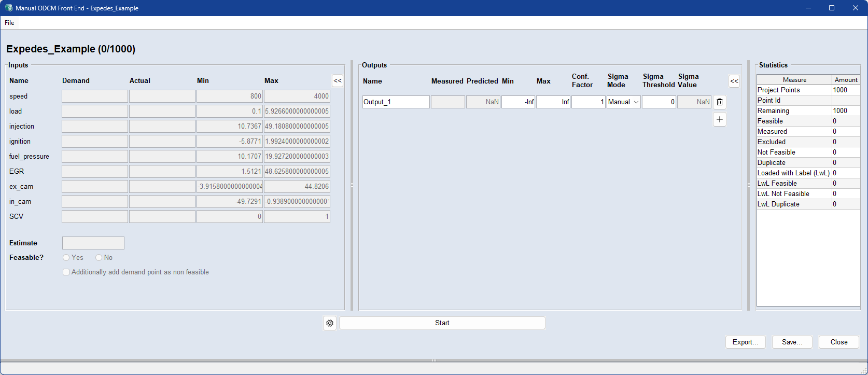
Task: Click the Output_1 name field
Action: (396, 102)
